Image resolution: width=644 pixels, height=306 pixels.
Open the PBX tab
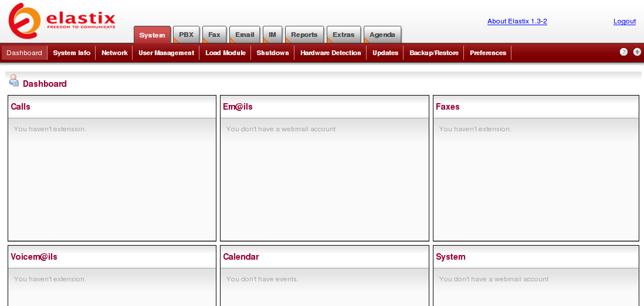[x=186, y=35]
